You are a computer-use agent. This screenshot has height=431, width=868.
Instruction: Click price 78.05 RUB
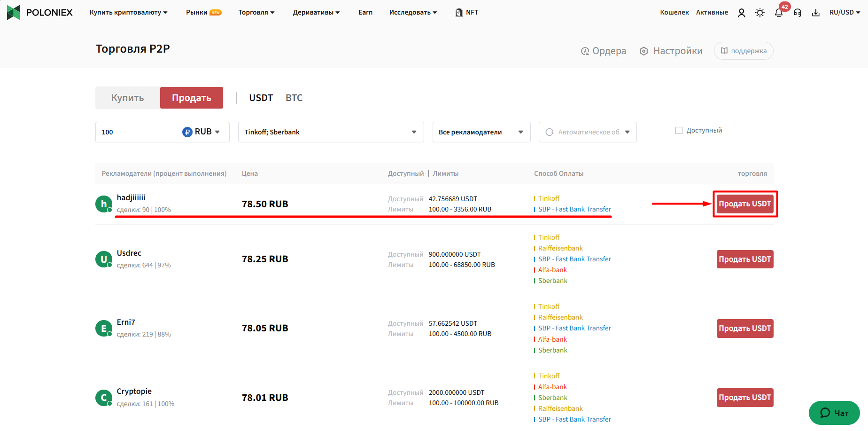coord(265,328)
